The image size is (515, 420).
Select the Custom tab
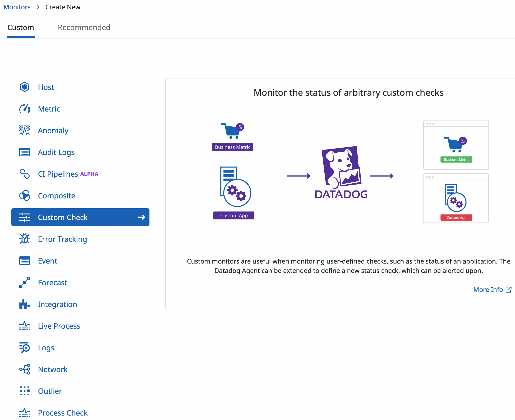pyautogui.click(x=21, y=27)
